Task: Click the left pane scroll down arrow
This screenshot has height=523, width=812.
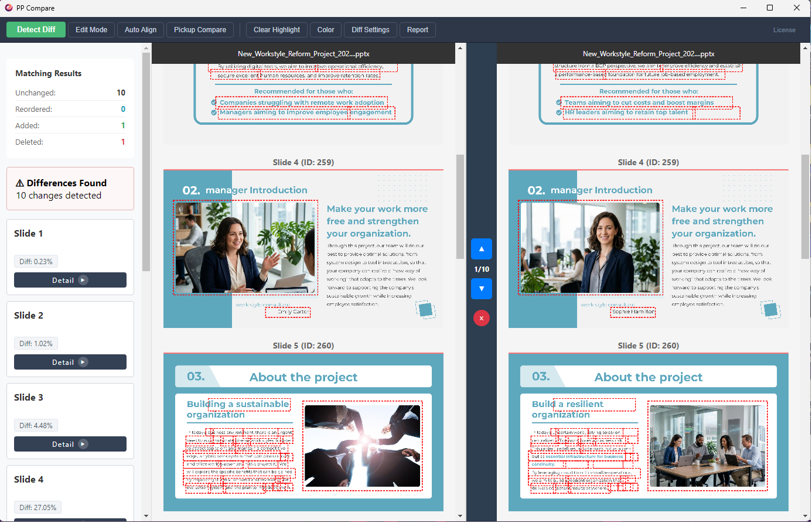Action: pos(460,516)
